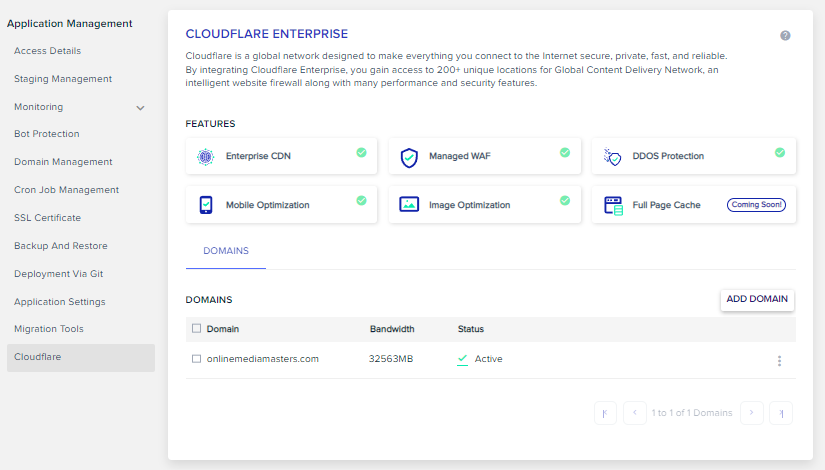The height and width of the screenshot is (470, 825).
Task: Click the Enterprise CDN green checkmark
Action: coord(361,152)
